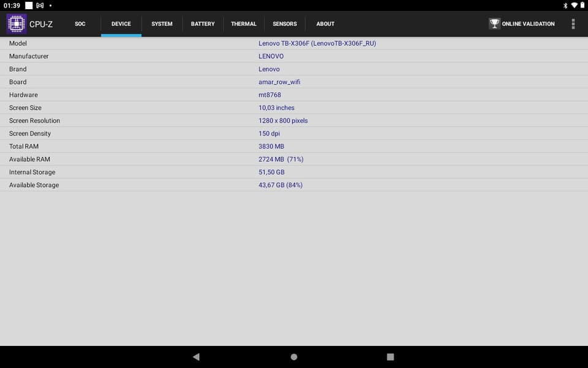This screenshot has width=588, height=368.
Task: Tap the CPU-Z app logo icon
Action: tap(17, 24)
